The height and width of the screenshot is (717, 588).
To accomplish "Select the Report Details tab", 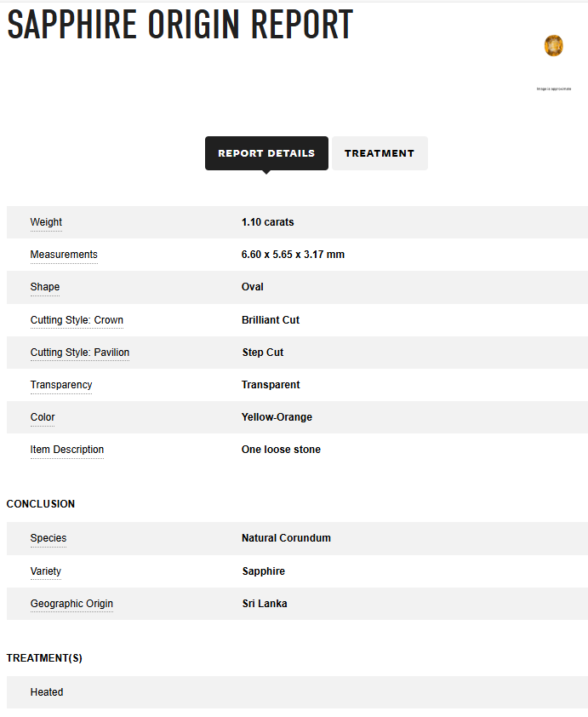I will pyautogui.click(x=266, y=153).
